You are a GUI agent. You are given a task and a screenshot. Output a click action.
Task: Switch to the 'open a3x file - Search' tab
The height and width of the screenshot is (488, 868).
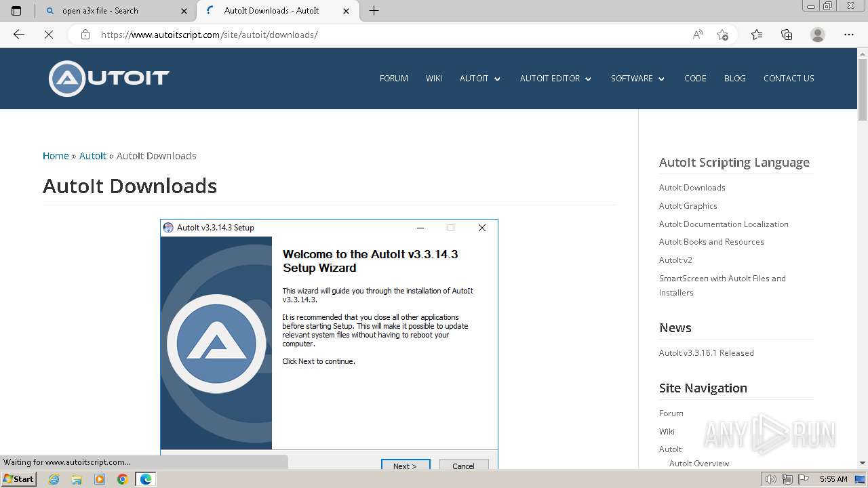coord(115,11)
